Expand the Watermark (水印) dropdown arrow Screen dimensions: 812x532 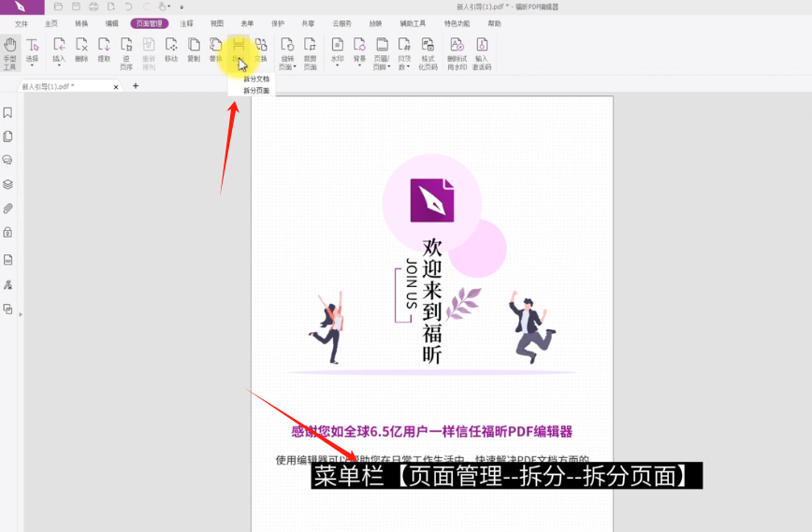[x=337, y=65]
